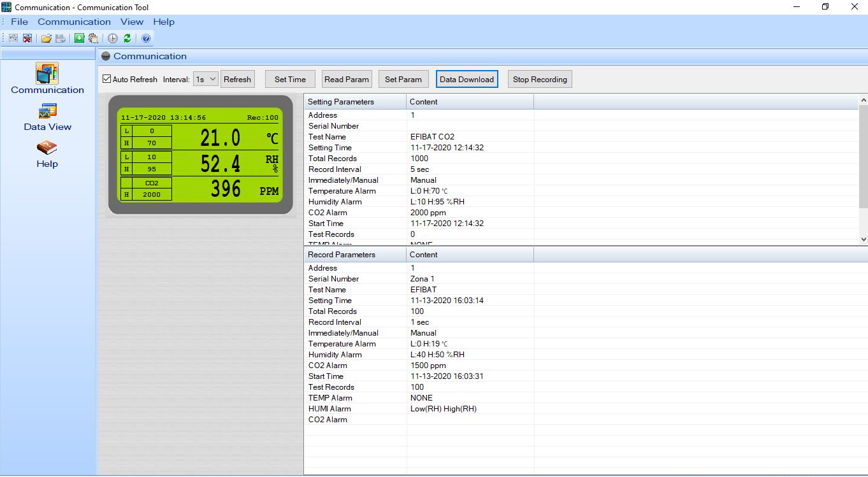Click the Setting Parameters scrollbar thumb
This screenshot has height=477, width=868.
click(864, 157)
